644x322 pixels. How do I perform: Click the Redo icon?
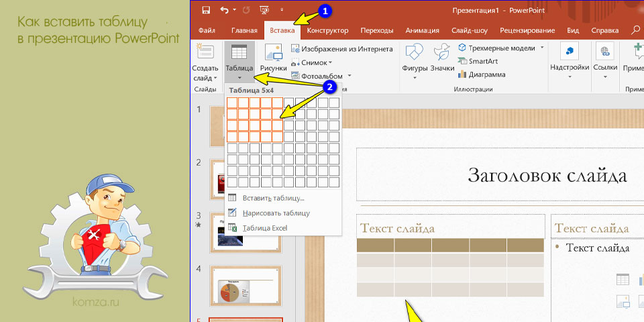(248, 10)
